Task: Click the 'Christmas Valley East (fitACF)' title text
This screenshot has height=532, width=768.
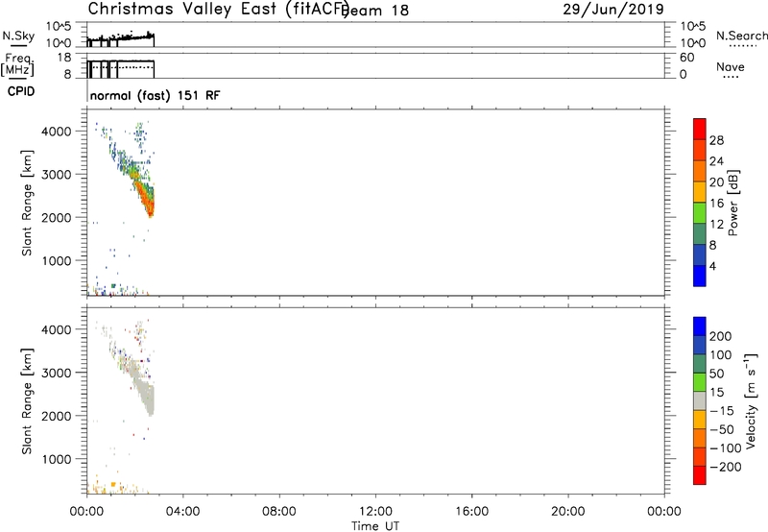Action: pyautogui.click(x=218, y=10)
